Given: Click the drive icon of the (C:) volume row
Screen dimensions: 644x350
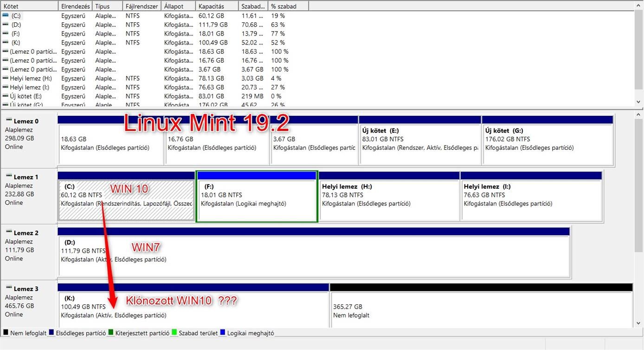Looking at the screenshot, I should click(5, 16).
